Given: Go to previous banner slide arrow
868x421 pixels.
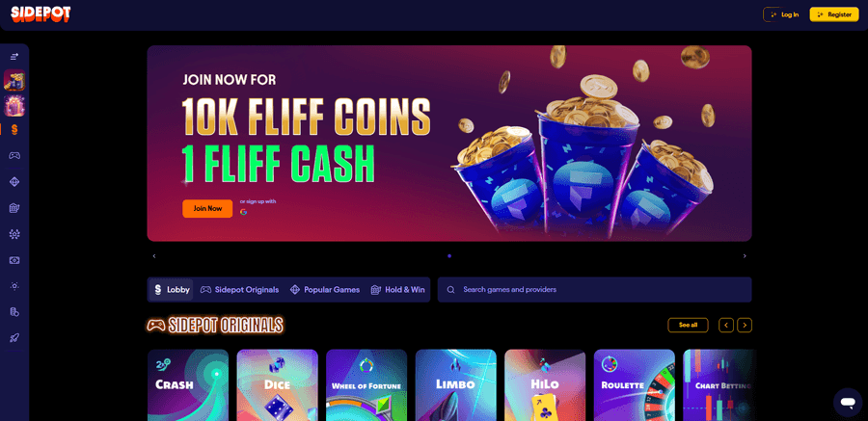Looking at the screenshot, I should click(154, 256).
